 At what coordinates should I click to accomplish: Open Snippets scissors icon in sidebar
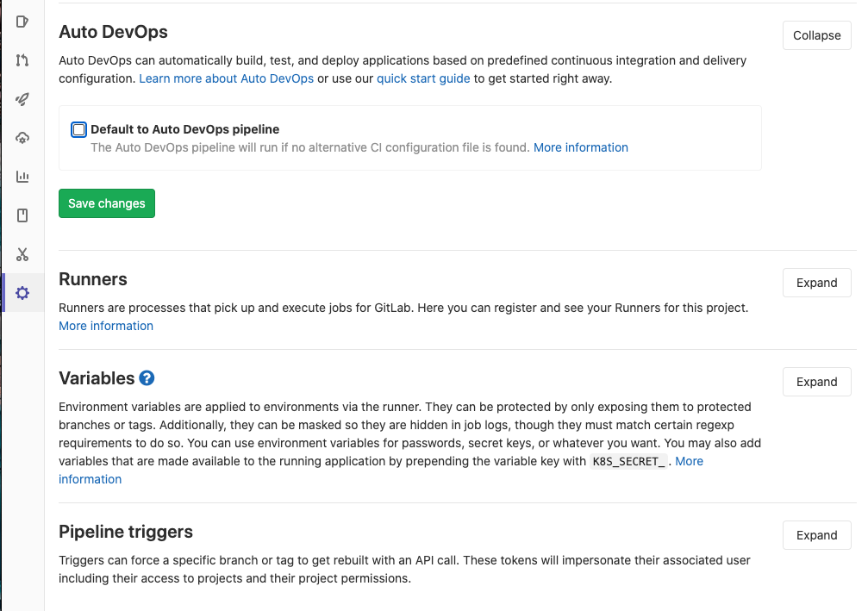click(x=22, y=254)
